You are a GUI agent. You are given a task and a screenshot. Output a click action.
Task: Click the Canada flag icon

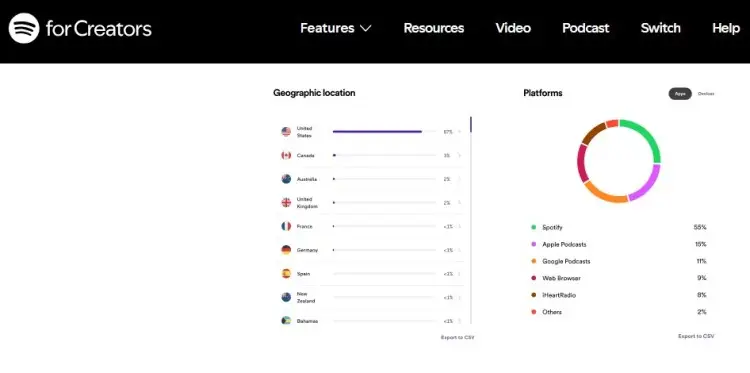pos(286,155)
